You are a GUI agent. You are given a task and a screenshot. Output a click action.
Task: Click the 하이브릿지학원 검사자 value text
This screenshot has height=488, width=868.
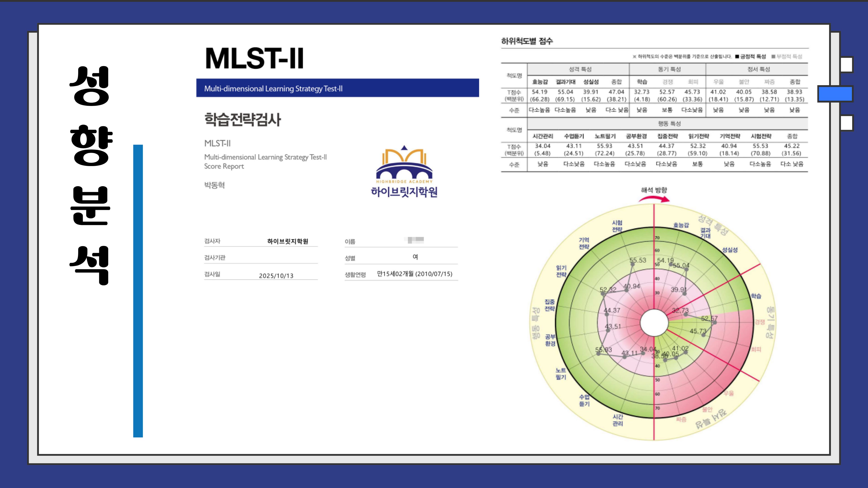point(288,241)
